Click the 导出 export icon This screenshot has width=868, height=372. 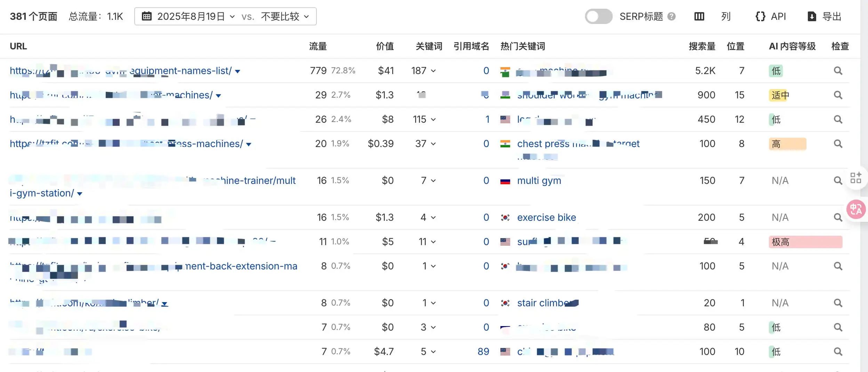pyautogui.click(x=812, y=16)
